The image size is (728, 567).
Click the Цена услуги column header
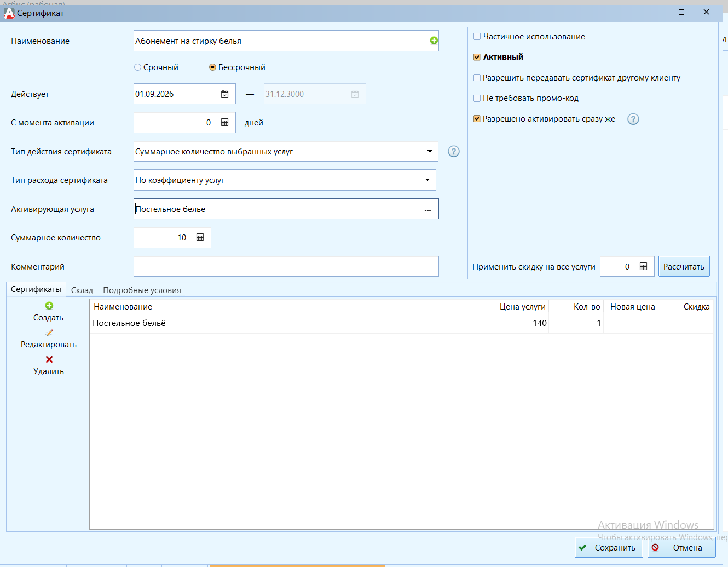[x=522, y=307]
